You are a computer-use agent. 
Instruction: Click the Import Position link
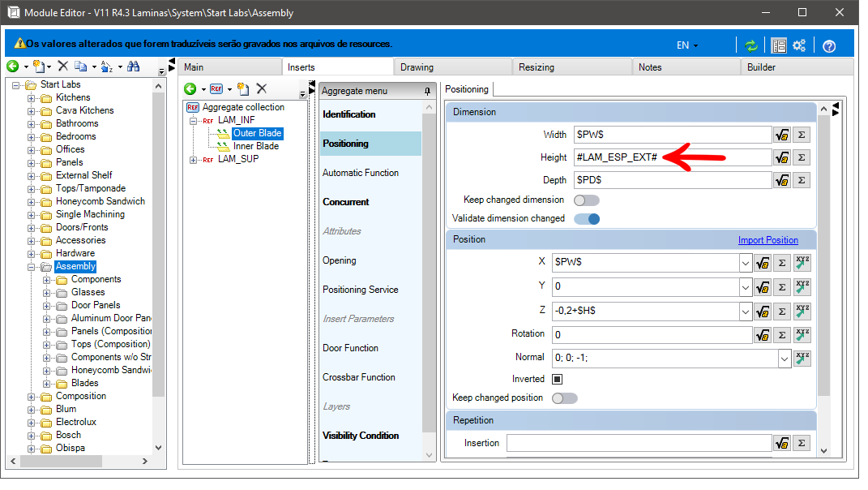(x=768, y=240)
